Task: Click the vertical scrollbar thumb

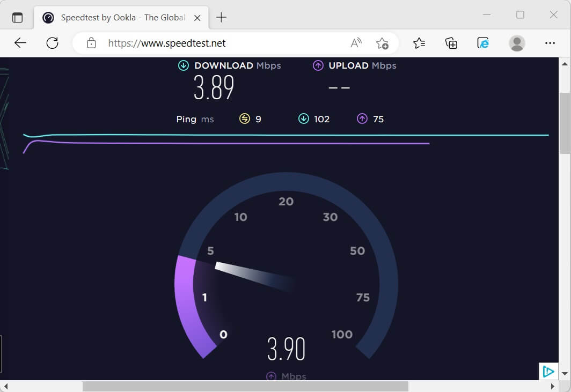Action: point(563,123)
